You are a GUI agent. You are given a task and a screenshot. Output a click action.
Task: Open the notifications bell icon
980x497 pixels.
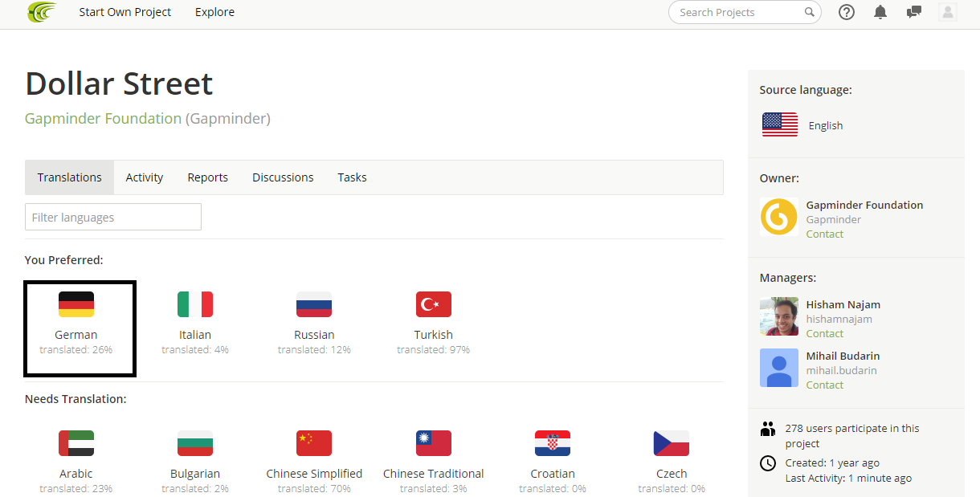pos(880,12)
